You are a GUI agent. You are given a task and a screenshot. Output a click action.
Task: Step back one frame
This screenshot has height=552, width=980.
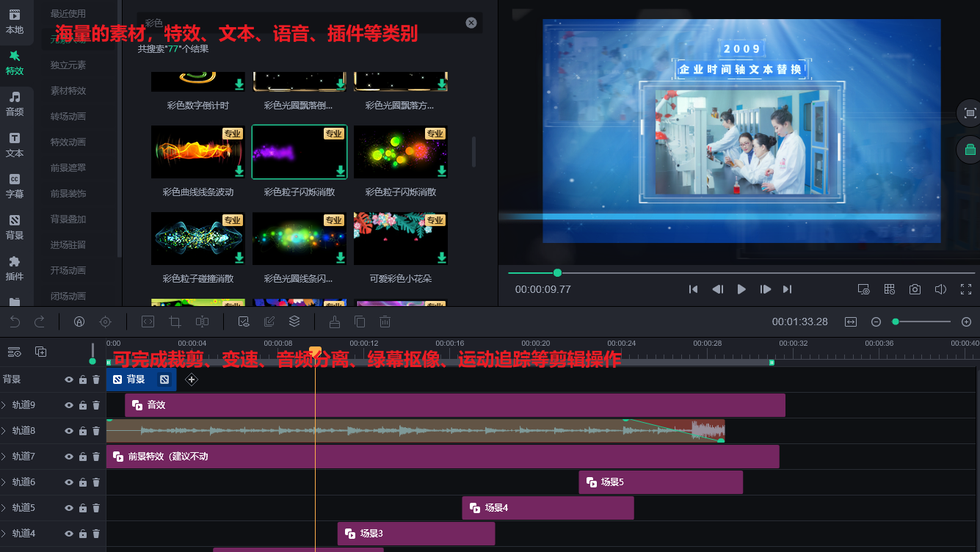point(718,289)
